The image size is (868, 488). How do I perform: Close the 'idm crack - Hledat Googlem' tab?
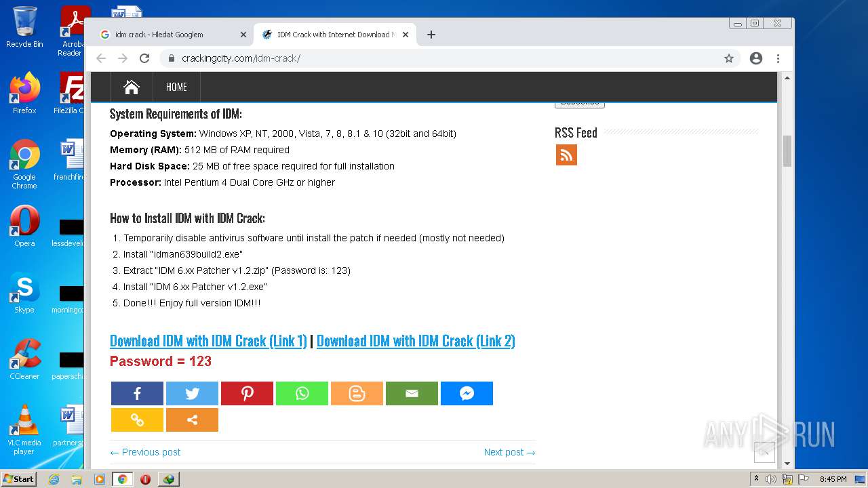point(243,35)
